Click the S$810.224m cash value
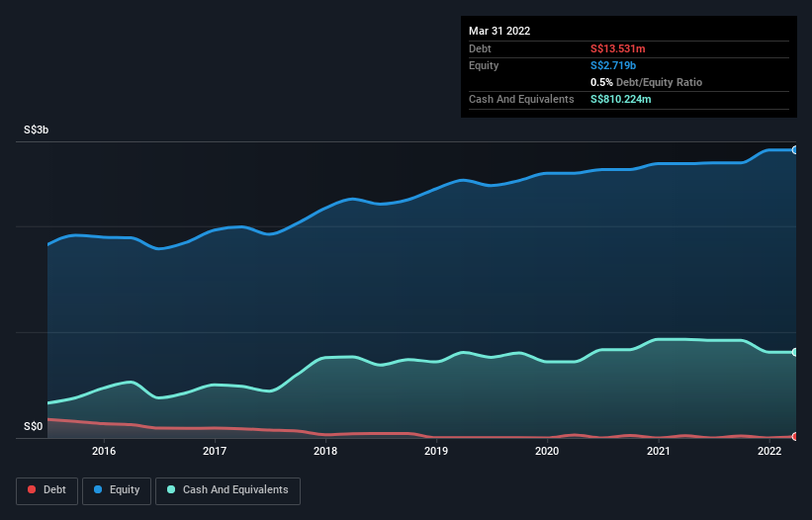Screen dimensions: 812x520 coord(621,99)
